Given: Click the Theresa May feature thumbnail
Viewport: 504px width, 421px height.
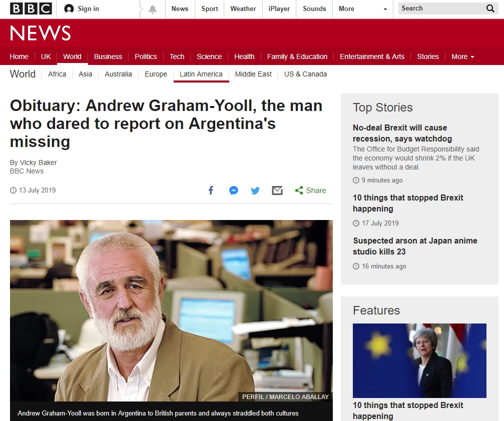Looking at the screenshot, I should point(419,360).
